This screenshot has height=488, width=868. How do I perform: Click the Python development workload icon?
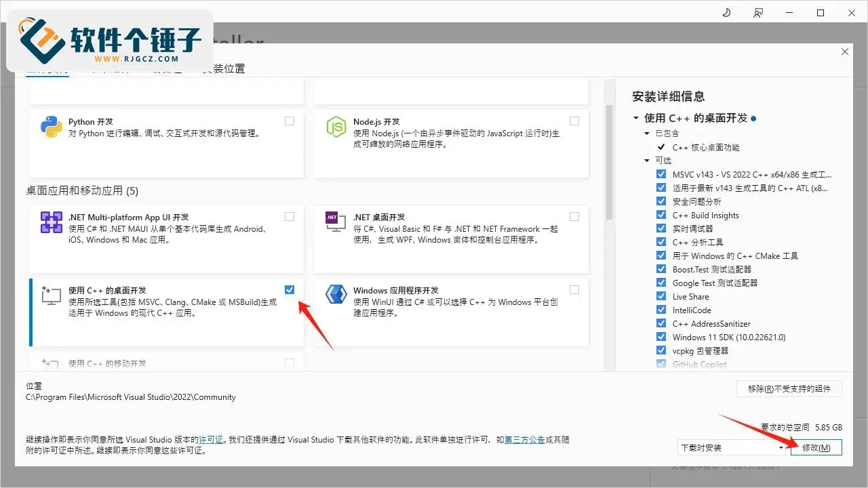pos(52,127)
